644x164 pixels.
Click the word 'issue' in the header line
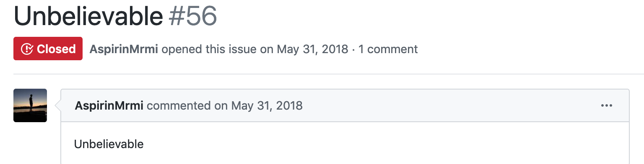point(241,49)
